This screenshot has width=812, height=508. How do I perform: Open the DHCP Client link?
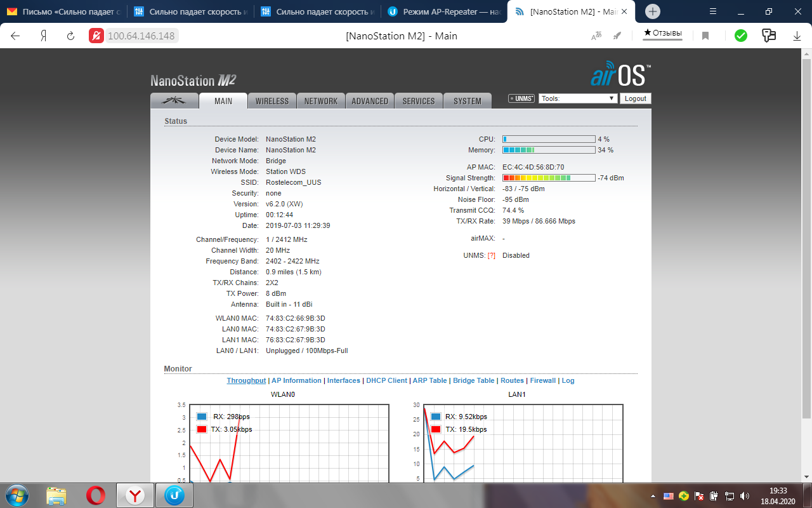click(x=386, y=380)
